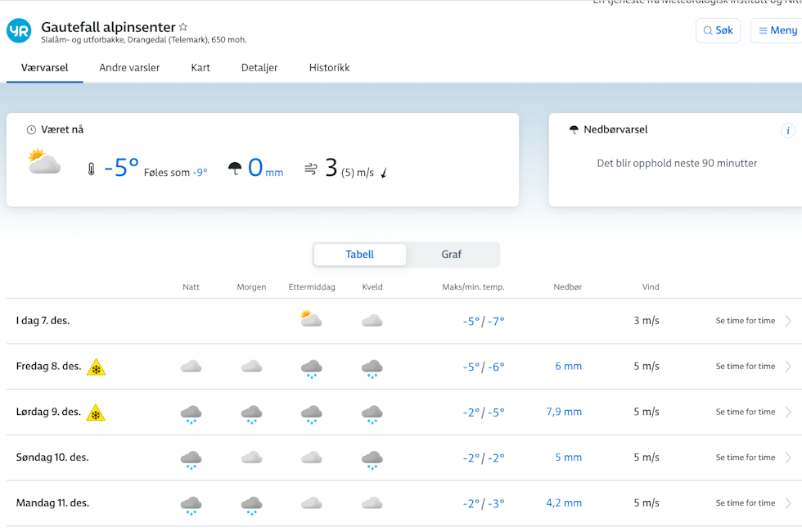Viewport: 802px width, 532px height.
Task: Click the 'Maks/min. temp.' column header
Action: click(x=473, y=287)
